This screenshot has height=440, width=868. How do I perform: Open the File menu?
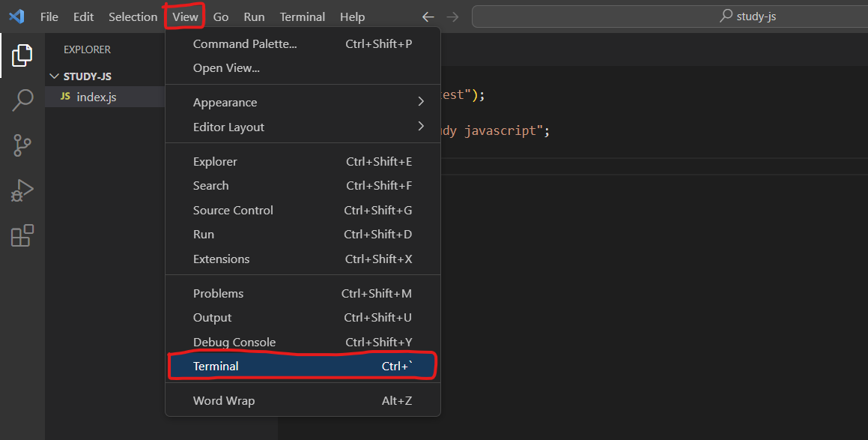pyautogui.click(x=49, y=16)
